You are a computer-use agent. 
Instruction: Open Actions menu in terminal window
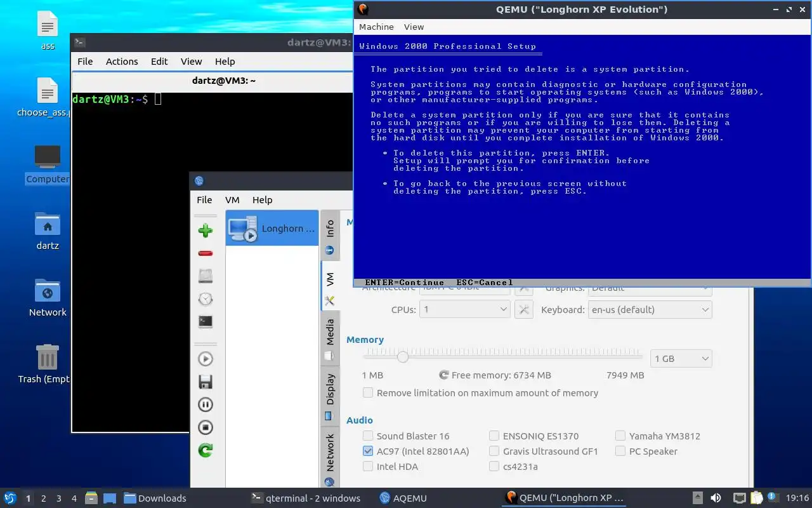122,61
